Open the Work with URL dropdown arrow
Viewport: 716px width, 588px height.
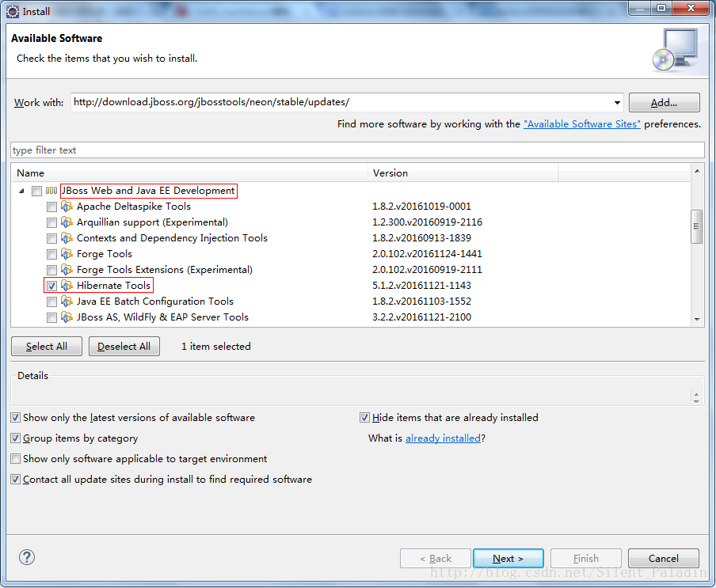[617, 103]
